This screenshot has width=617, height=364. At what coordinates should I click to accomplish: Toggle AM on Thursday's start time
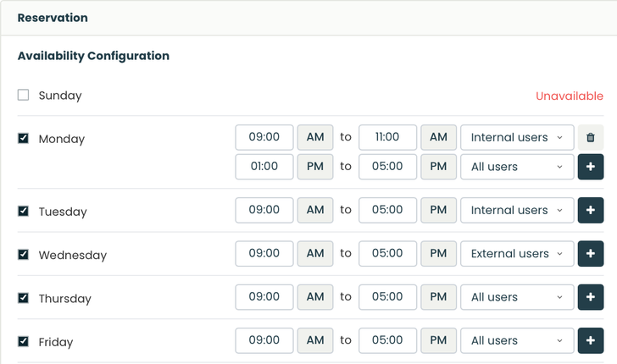click(315, 297)
